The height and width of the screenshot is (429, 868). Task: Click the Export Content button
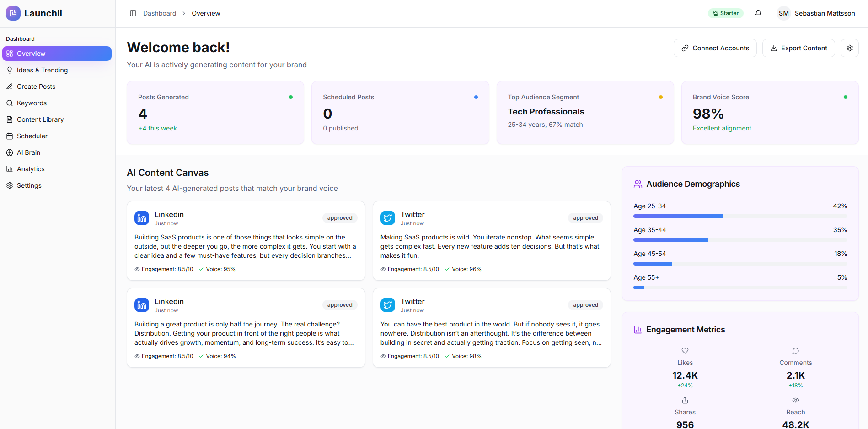coord(798,48)
